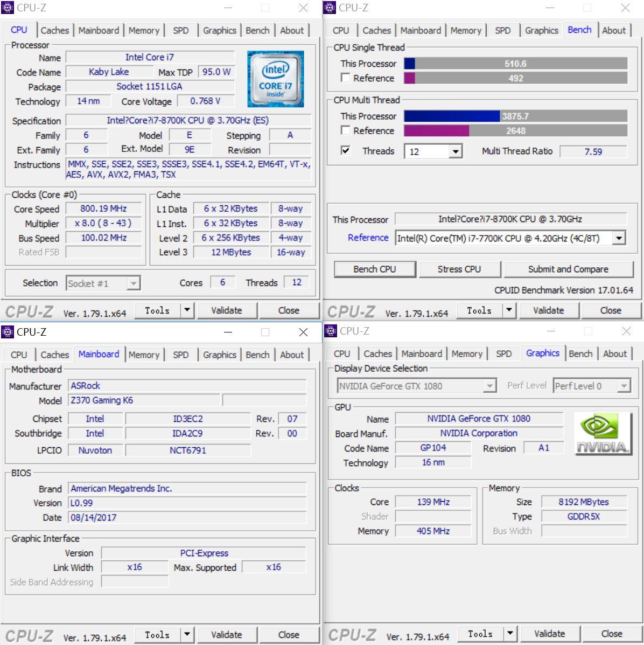644x645 pixels.
Task: Open the Memory tab in the CPU tab window
Action: coord(144,30)
